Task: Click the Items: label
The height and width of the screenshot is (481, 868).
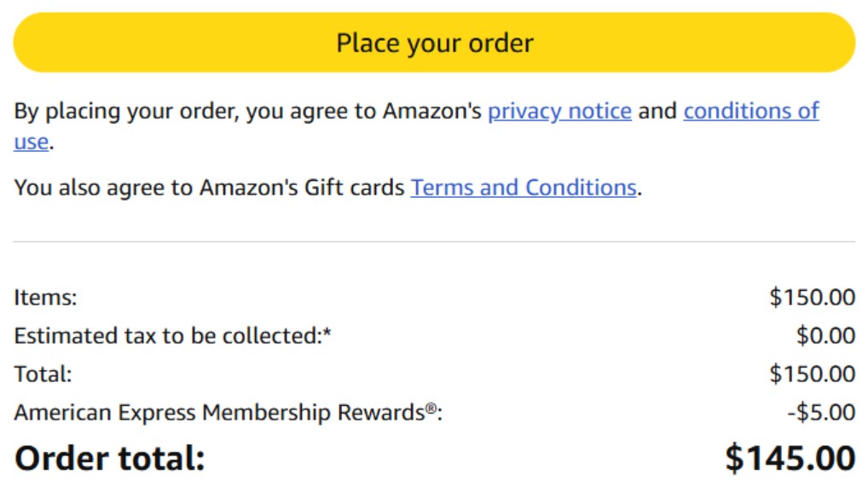Action: [x=45, y=298]
